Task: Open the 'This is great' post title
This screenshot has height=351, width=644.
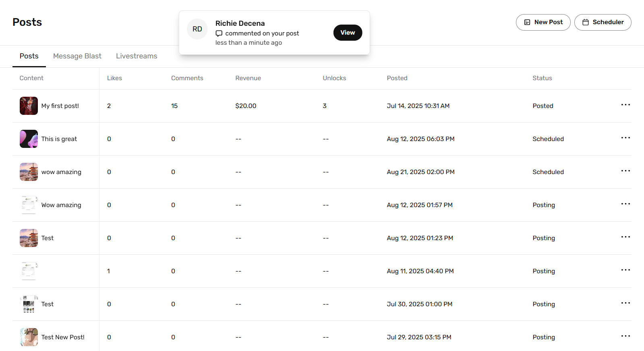Action: [x=59, y=139]
